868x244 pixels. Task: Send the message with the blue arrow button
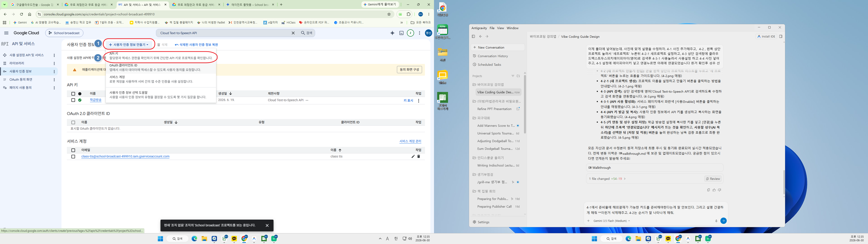click(723, 221)
